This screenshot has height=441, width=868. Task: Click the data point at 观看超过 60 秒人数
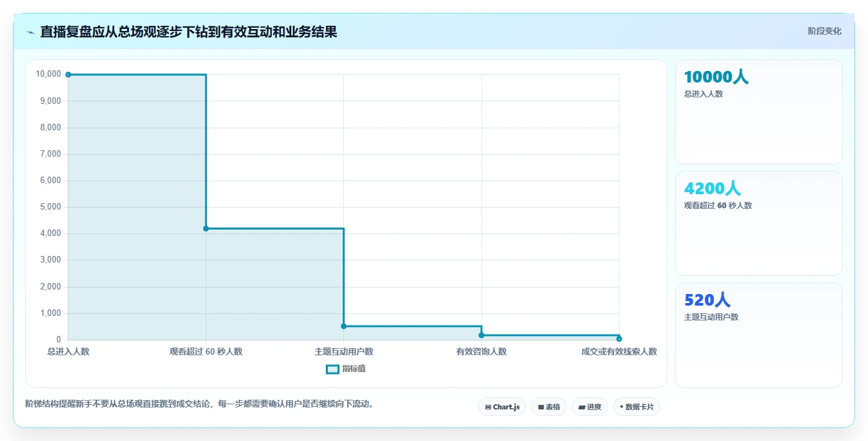pyautogui.click(x=206, y=228)
